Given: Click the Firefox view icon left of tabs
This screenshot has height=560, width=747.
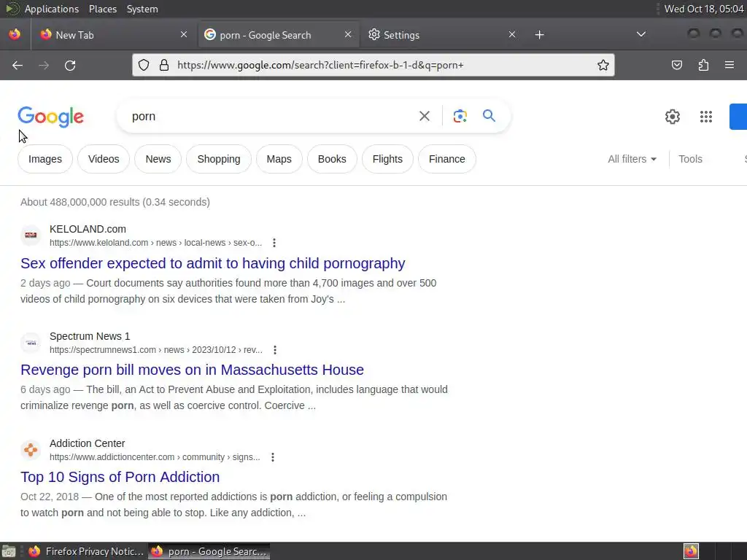Looking at the screenshot, I should coord(15,34).
